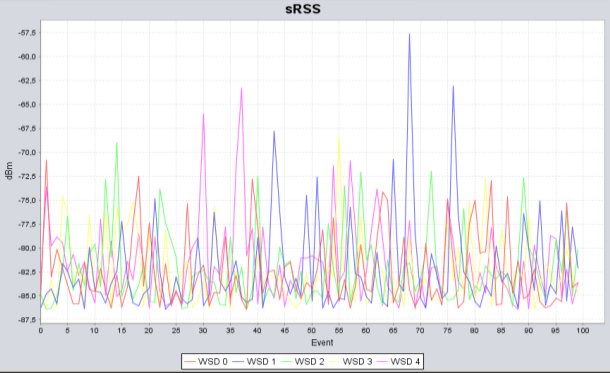The image size is (610, 373).
Task: Click the blue peak near event 76
Action: click(x=453, y=87)
